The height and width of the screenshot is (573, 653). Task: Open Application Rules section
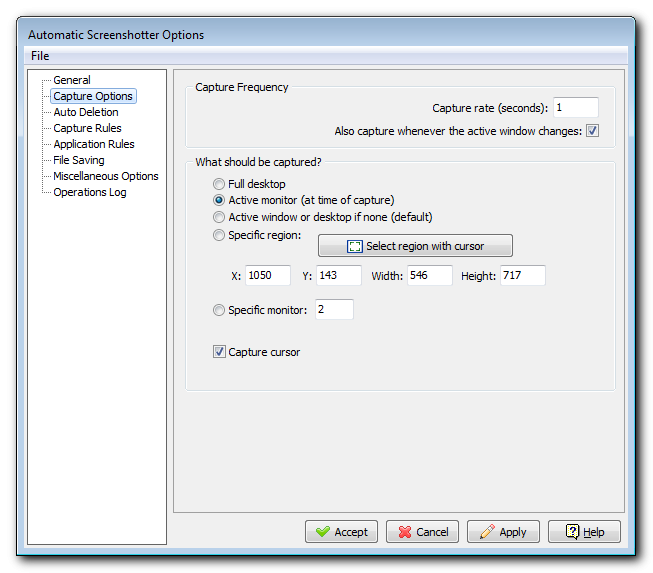(x=94, y=144)
